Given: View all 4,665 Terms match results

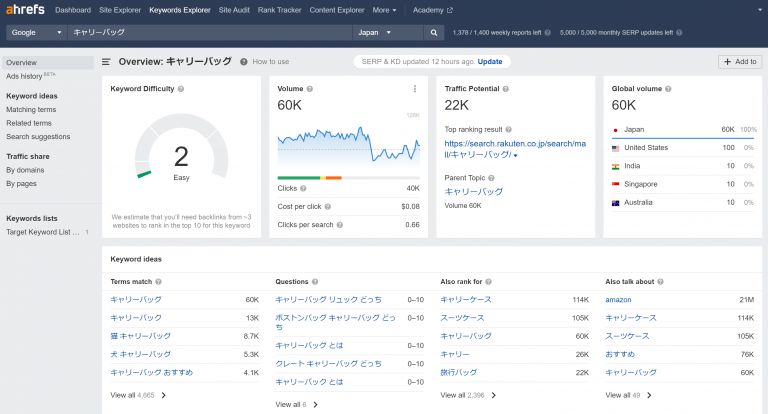Looking at the screenshot, I should [x=135, y=395].
